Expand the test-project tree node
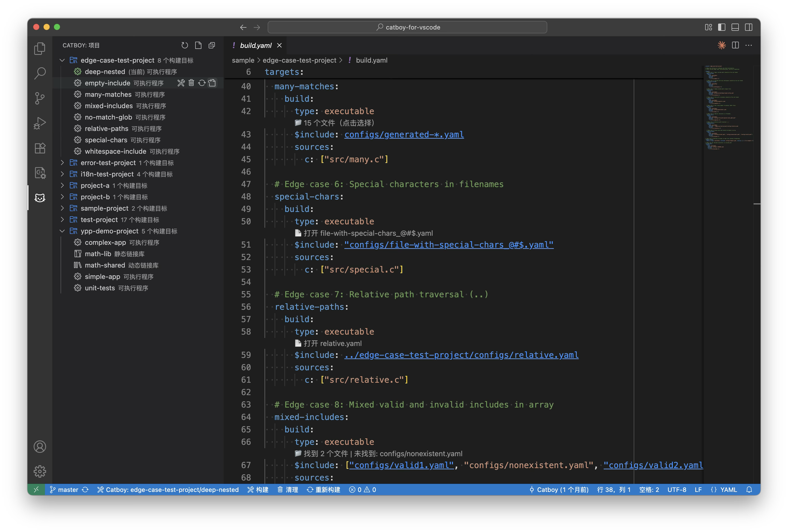788x532 pixels. pyautogui.click(x=62, y=220)
